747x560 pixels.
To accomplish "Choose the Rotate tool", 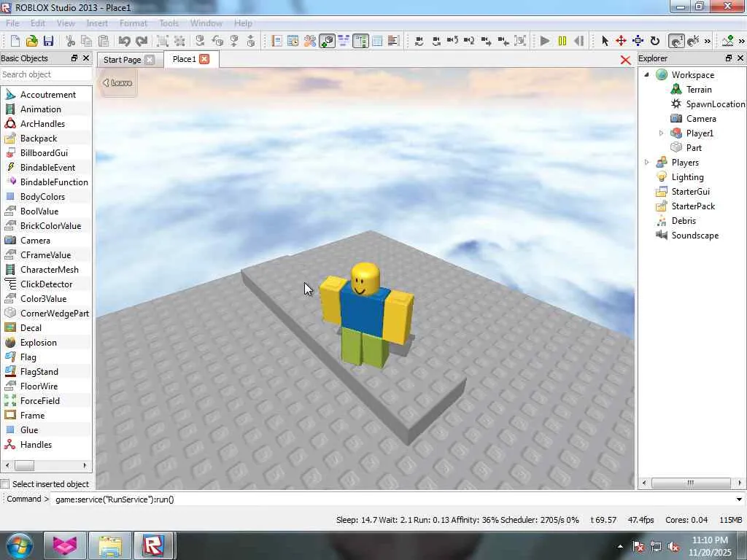I will pos(655,41).
